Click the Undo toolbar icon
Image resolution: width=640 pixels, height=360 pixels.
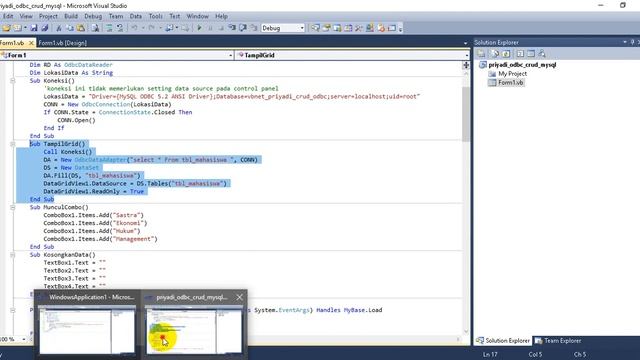point(134,28)
